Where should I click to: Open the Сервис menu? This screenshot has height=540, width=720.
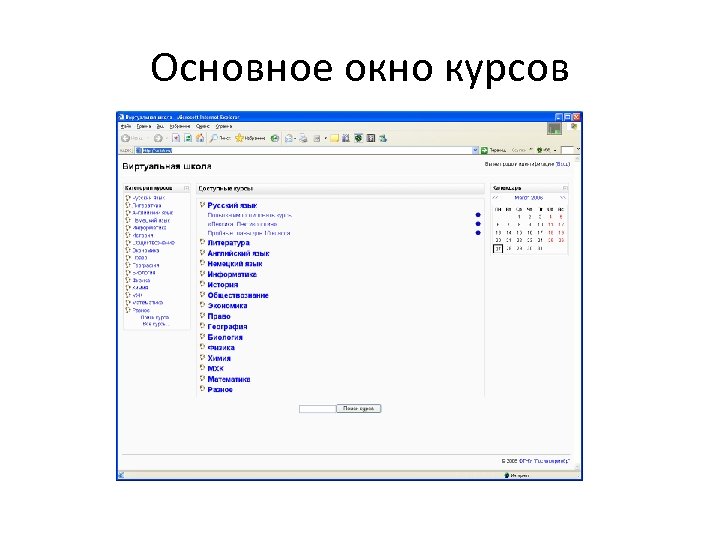202,126
